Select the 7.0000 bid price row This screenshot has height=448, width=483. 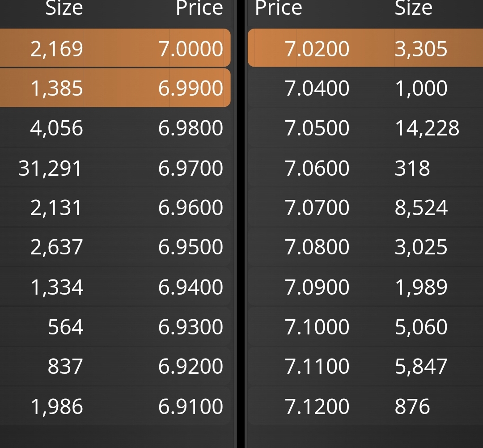tap(115, 48)
